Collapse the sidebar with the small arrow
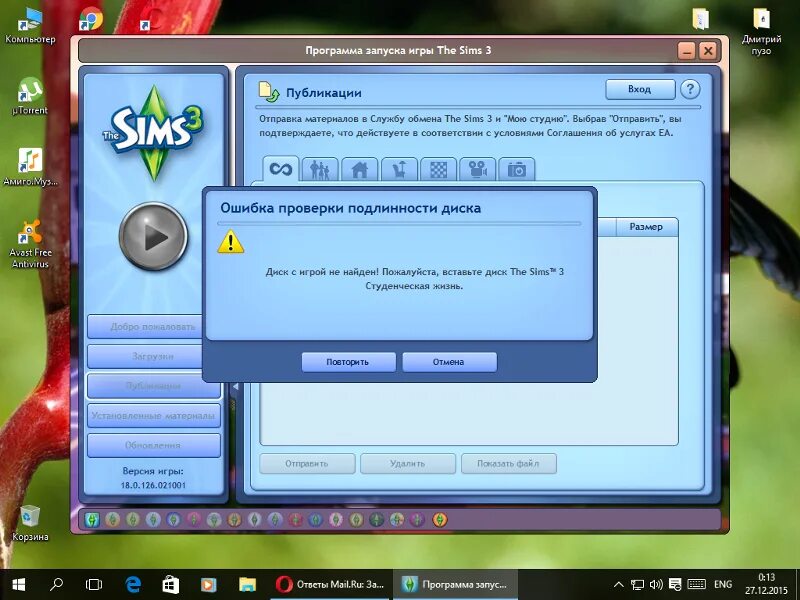 (x=235, y=387)
